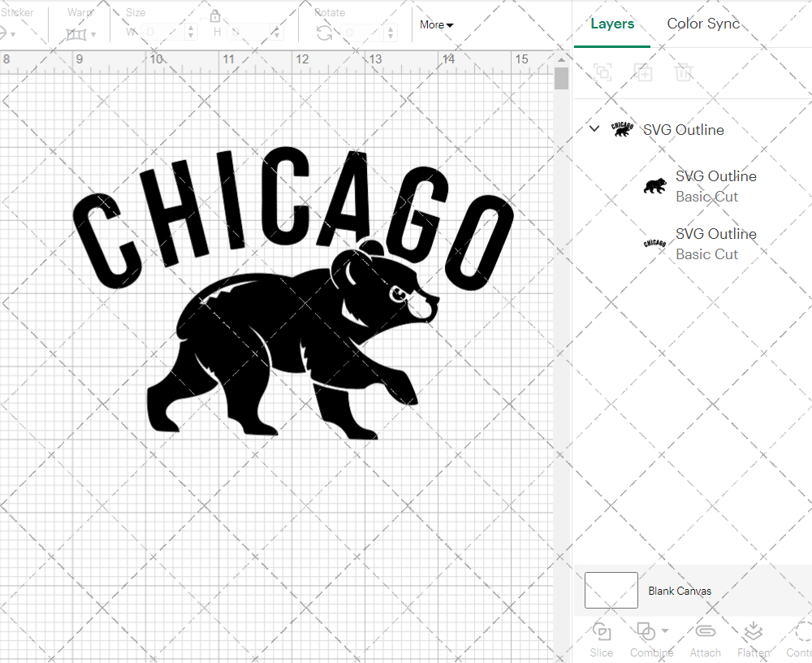Click the Chicago text layer thumbnail
Screen dimensions: 812x663
coord(654,243)
